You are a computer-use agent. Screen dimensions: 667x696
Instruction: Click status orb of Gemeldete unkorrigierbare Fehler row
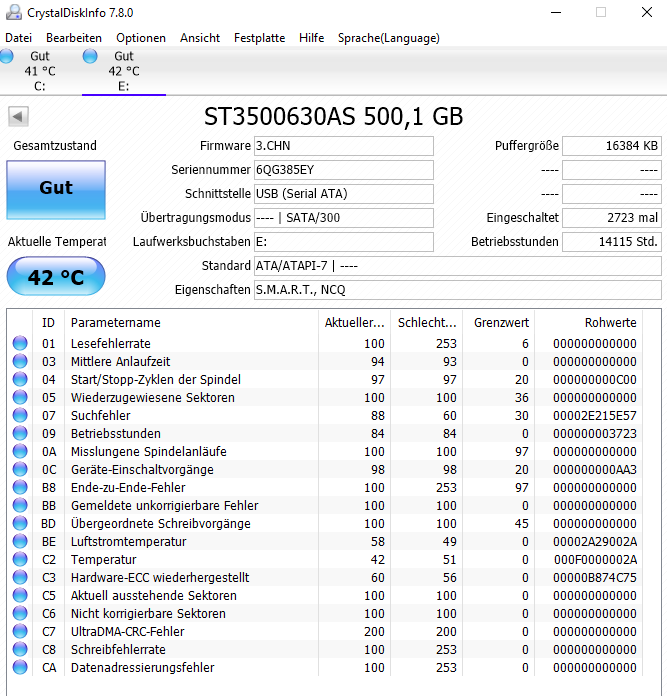click(x=20, y=505)
